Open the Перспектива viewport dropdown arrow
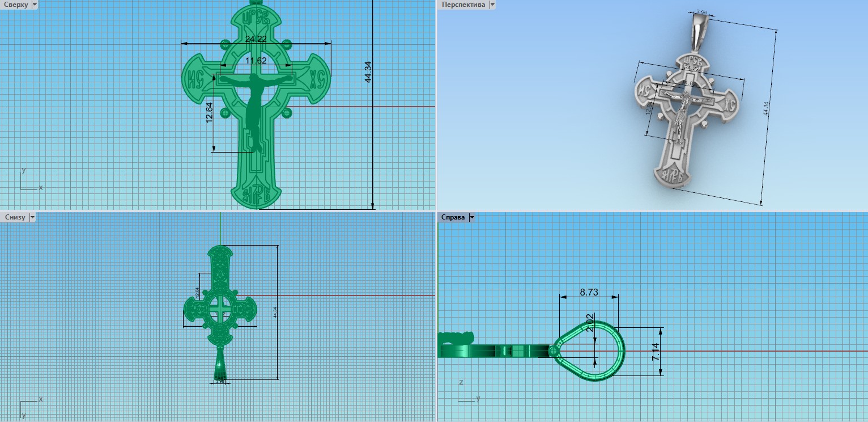868x422 pixels. pyautogui.click(x=492, y=5)
